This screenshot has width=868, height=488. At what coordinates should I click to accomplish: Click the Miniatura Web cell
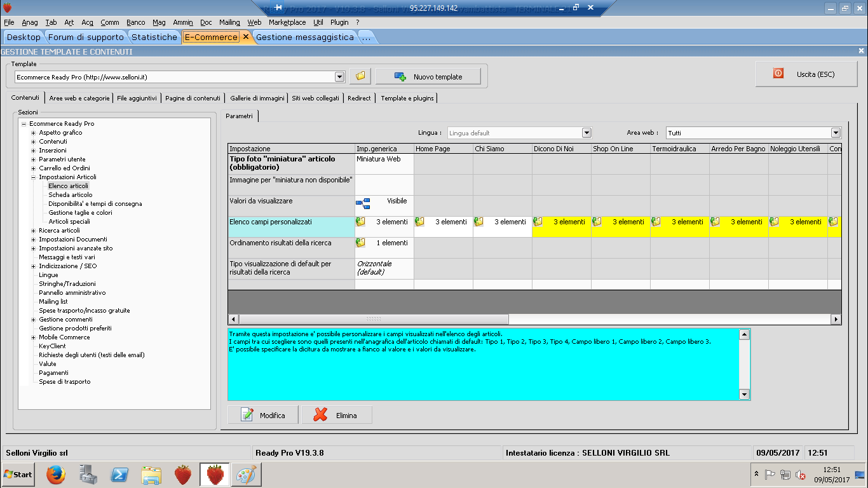tap(384, 164)
